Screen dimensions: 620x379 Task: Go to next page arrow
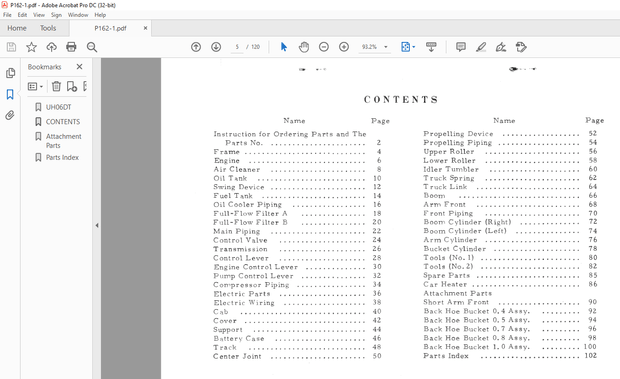(x=216, y=47)
